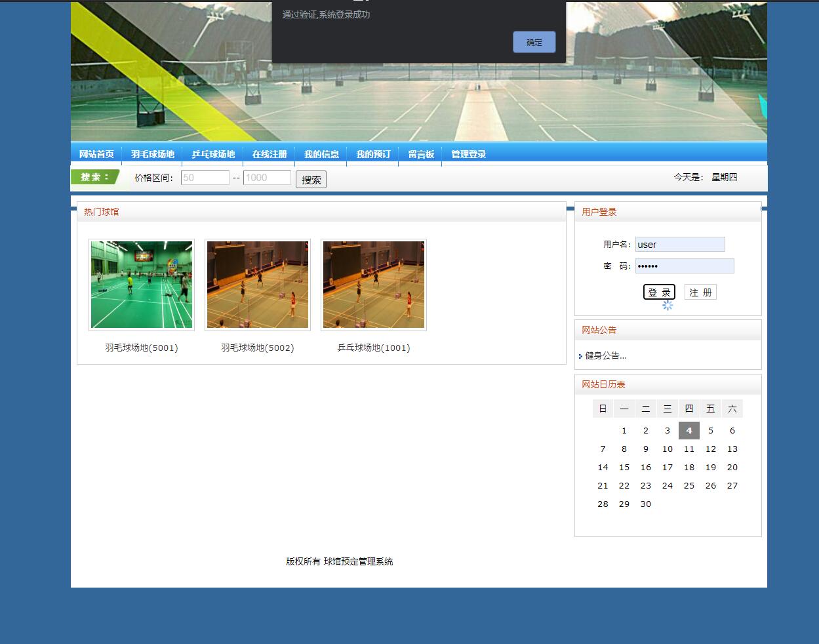819x644 pixels.
Task: Select the highlighted date 4 in calendar
Action: click(689, 430)
